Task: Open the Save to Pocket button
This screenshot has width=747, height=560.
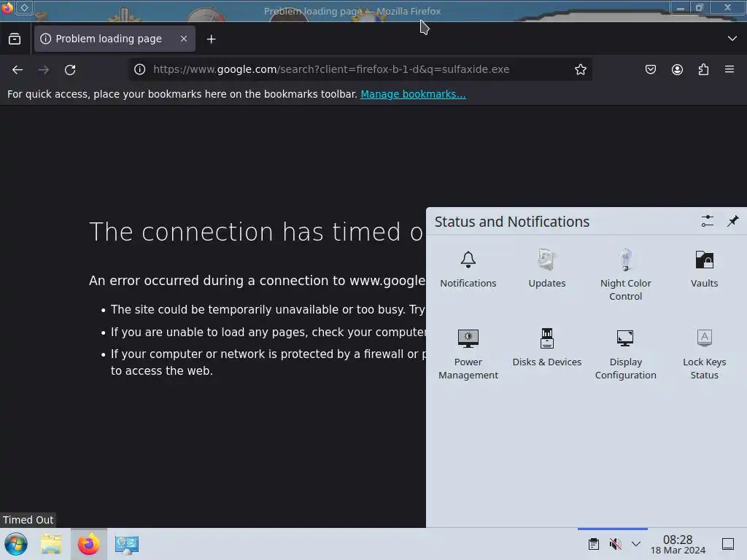Action: (x=650, y=69)
